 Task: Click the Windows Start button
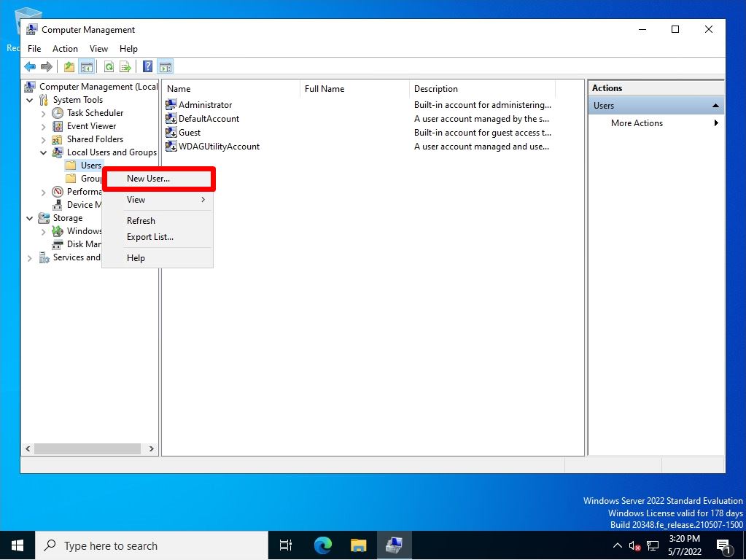click(17, 545)
